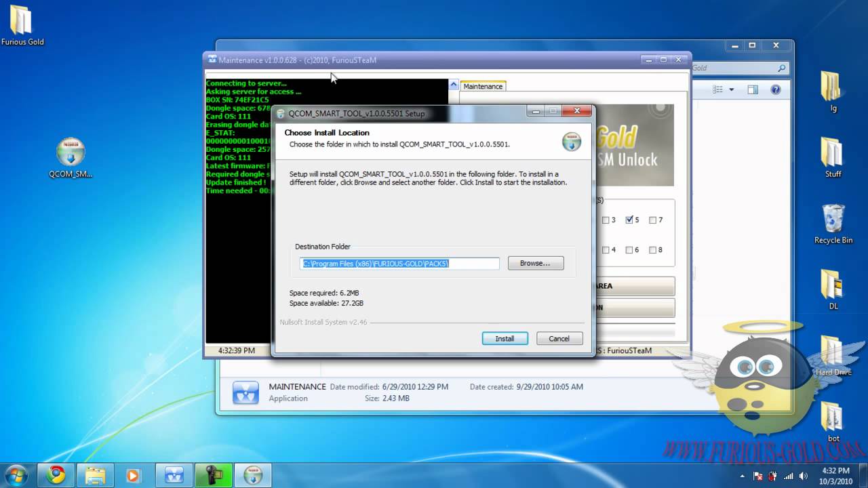This screenshot has height=488, width=868.
Task: Open the Stuff desktop folder
Action: coord(832,158)
